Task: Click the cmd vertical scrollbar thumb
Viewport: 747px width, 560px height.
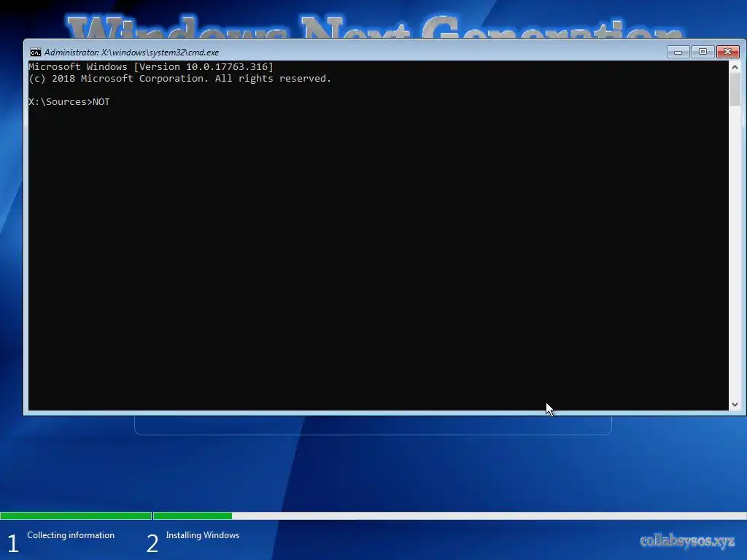Action: point(735,90)
